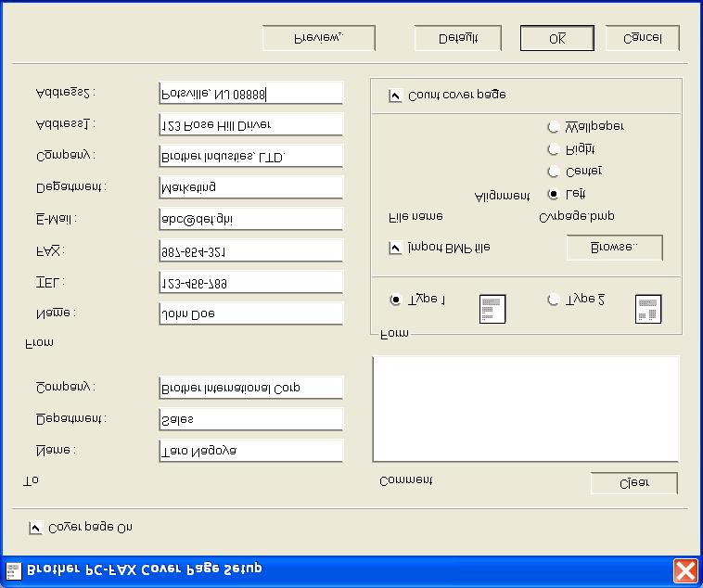
Task: Click the Type 2 form layout thumbnail icon
Action: click(648, 309)
